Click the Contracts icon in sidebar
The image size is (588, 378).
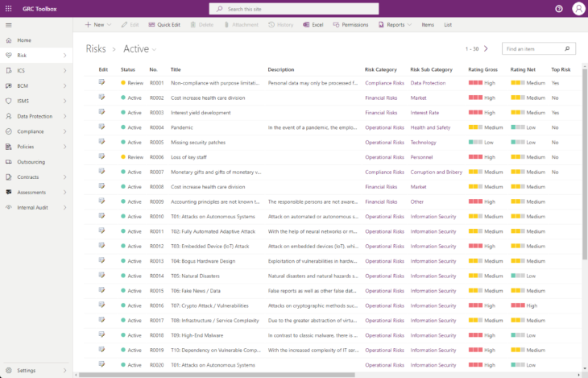click(x=9, y=177)
